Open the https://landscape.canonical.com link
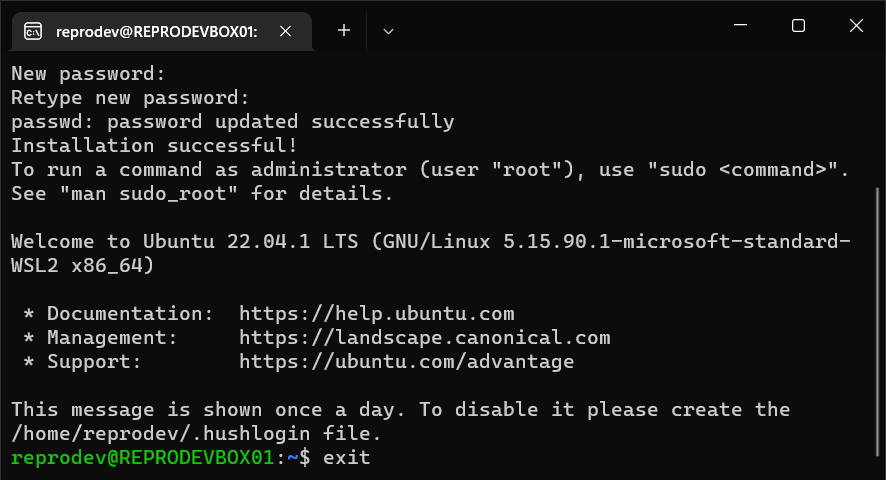This screenshot has height=480, width=886. [x=424, y=338]
